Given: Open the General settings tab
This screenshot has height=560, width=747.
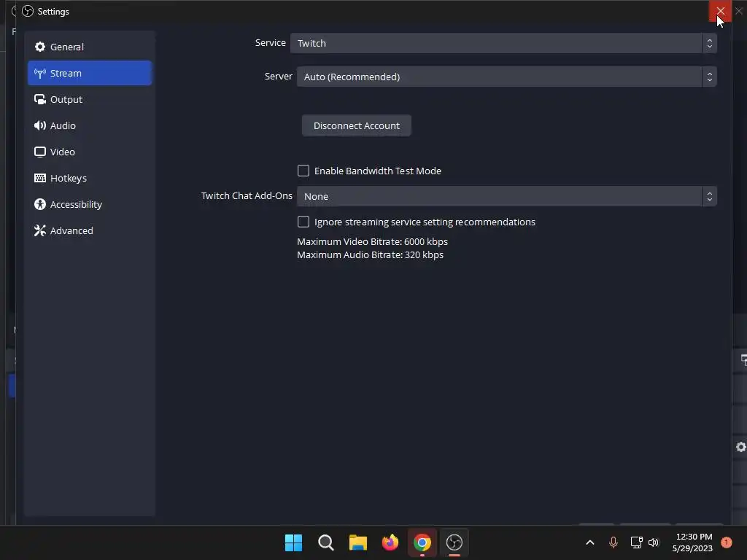Looking at the screenshot, I should click(x=90, y=47).
